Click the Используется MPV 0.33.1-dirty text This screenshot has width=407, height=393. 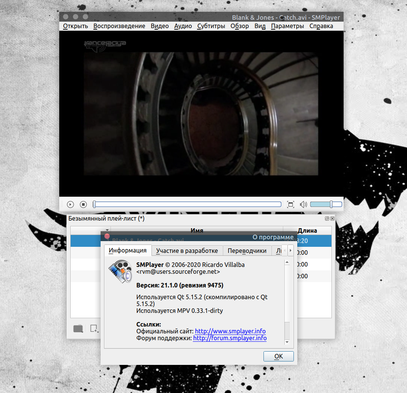179,311
